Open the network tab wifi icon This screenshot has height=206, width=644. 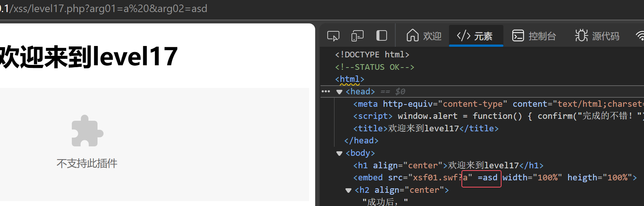point(640,36)
